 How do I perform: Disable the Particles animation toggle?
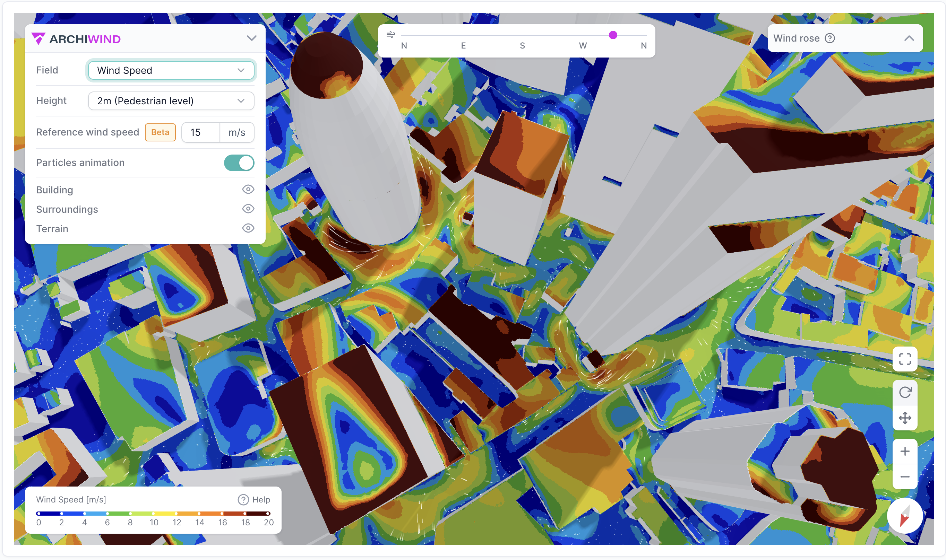239,163
